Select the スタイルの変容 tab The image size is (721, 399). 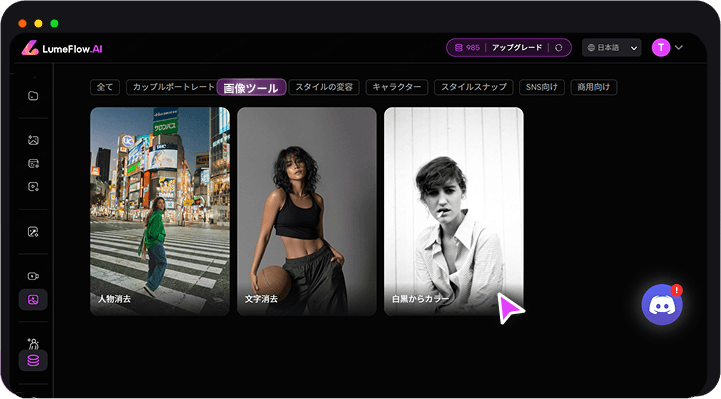[x=324, y=87]
